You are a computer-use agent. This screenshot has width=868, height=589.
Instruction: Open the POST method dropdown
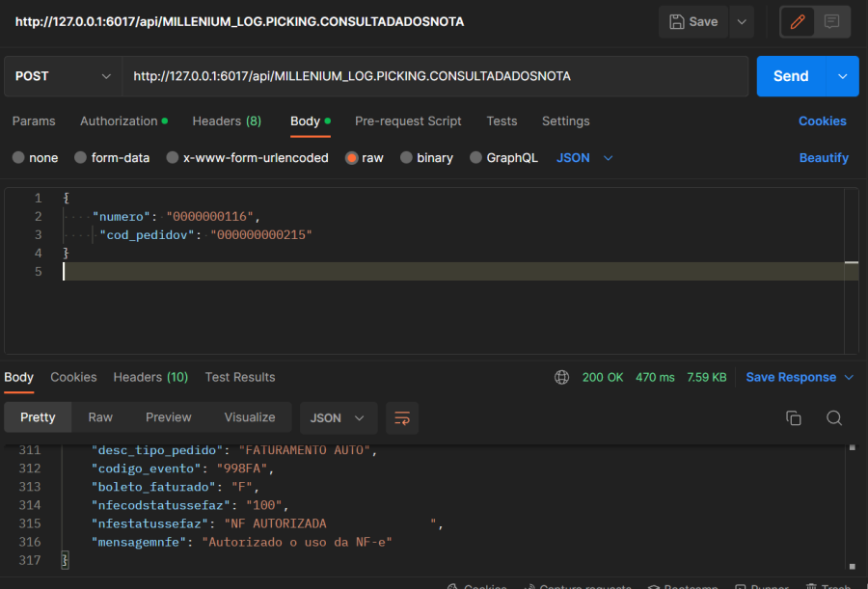[x=62, y=76]
